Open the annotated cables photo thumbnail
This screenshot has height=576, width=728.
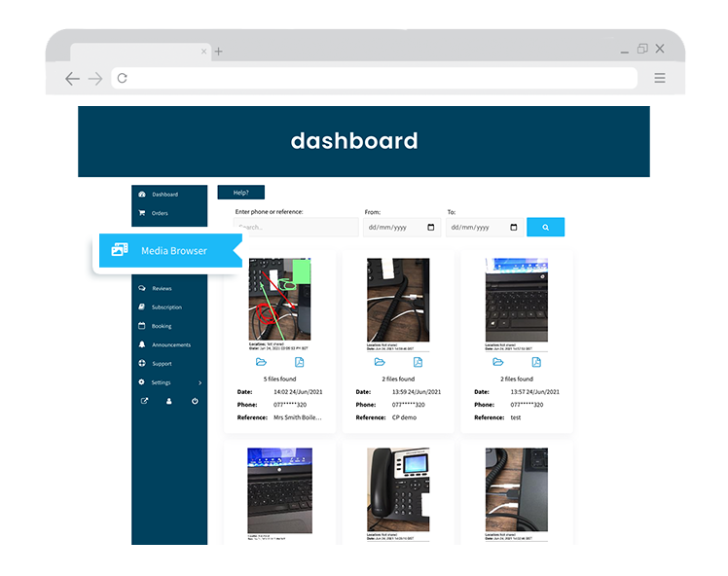point(279,300)
